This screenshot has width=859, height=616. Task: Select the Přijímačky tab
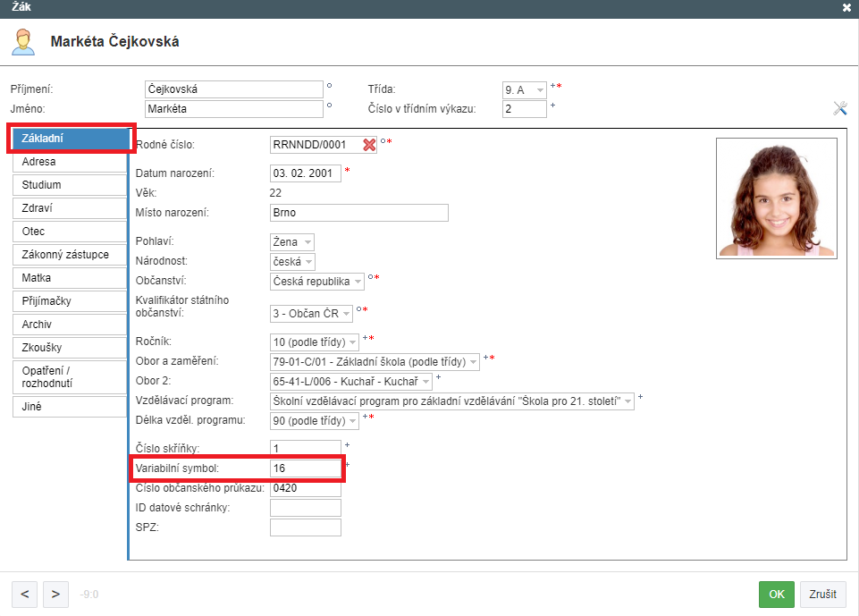tap(70, 301)
